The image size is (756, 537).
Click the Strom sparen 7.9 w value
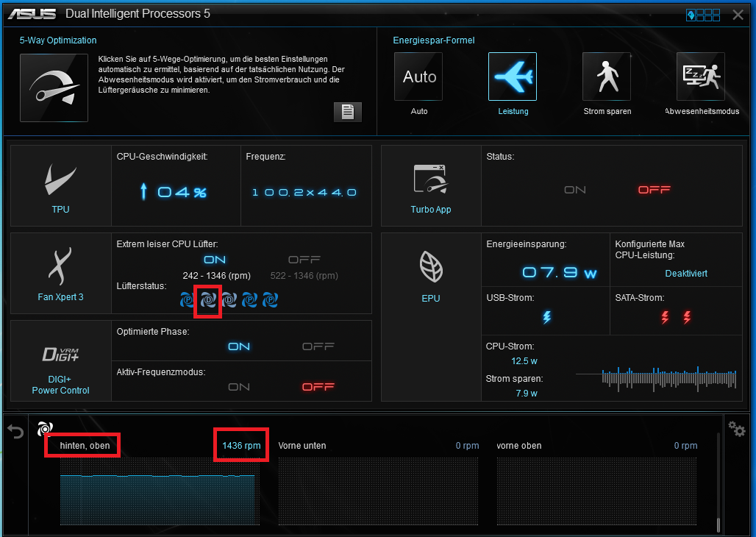coord(527,394)
